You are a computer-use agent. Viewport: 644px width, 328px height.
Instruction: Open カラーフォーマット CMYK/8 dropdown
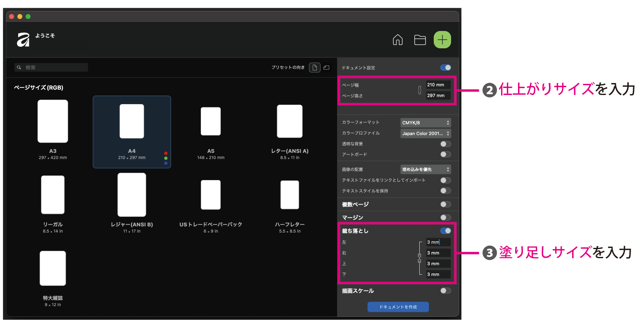pos(425,123)
